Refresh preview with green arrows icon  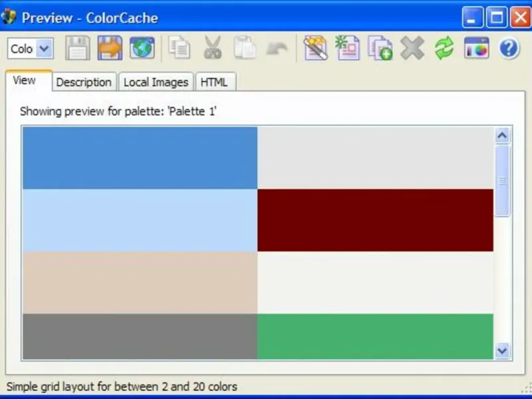coord(444,48)
